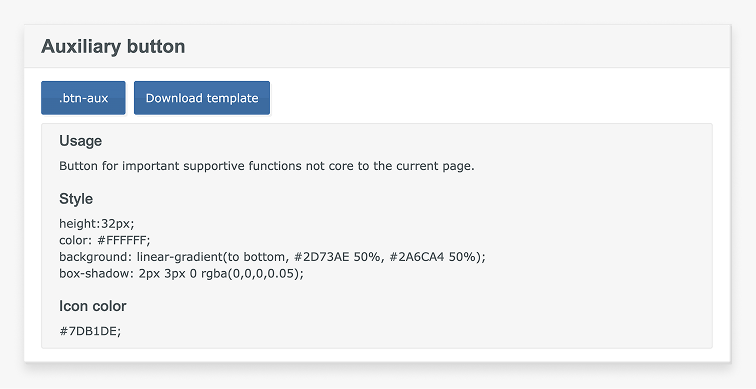Click the Download template button
This screenshot has width=756, height=389.
click(202, 98)
